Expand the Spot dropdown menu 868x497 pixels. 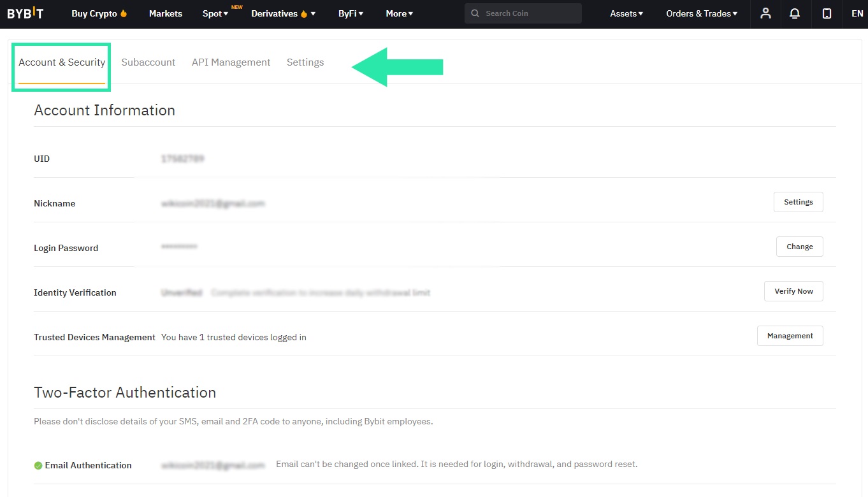[x=215, y=13]
